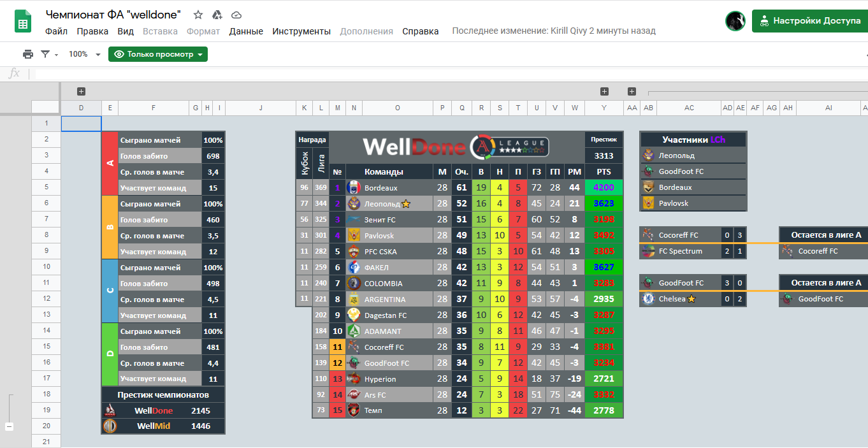Screen dimensions: 868x448
Task: Click the Темп team logo
Action: tap(353, 410)
